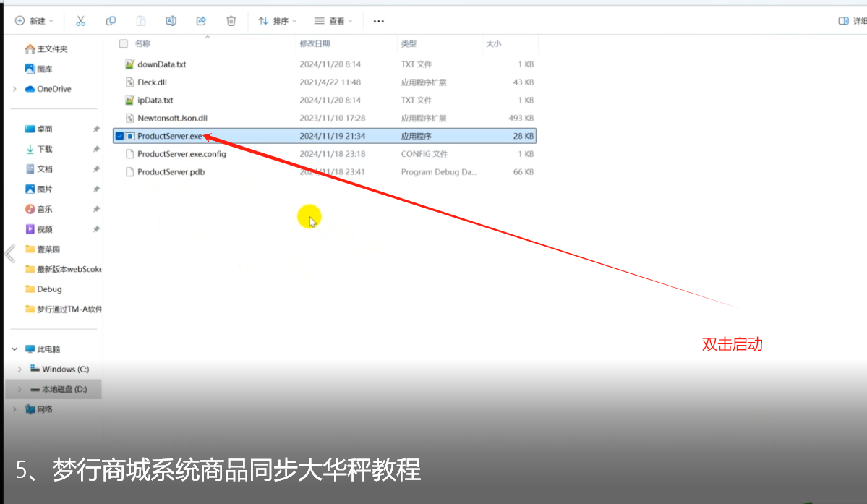Click the left-edge collapse chevron arrow
Screen dimensions: 867x504
10,254
